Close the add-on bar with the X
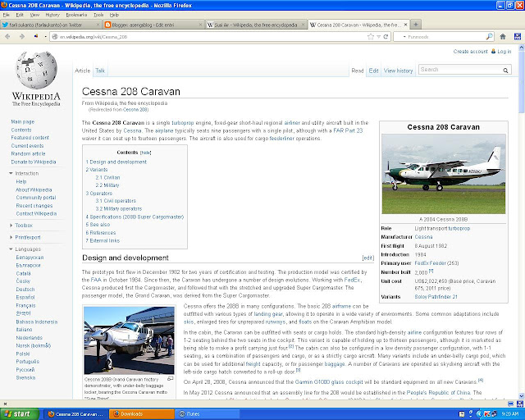This screenshot has height=420, width=525. [x=5, y=404]
